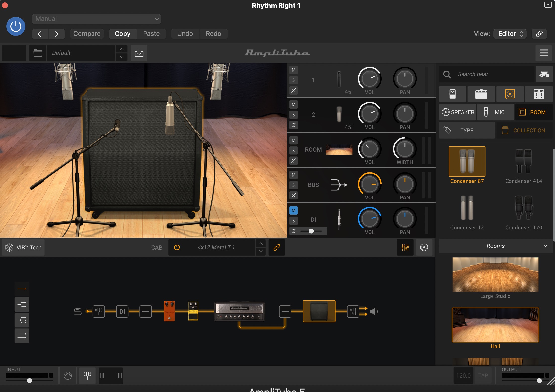Toggle the CAB power button

(177, 247)
